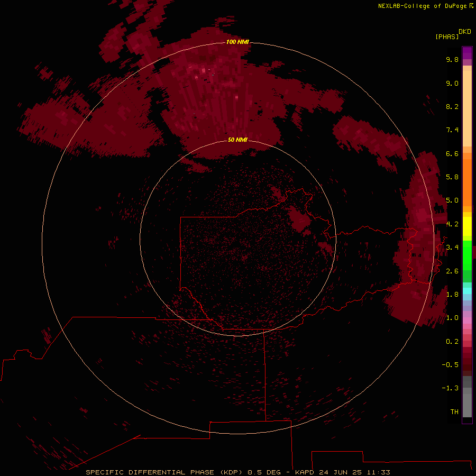The height and width of the screenshot is (476, 476).
Task: Click the 0.2 legend value
Action: point(452,342)
